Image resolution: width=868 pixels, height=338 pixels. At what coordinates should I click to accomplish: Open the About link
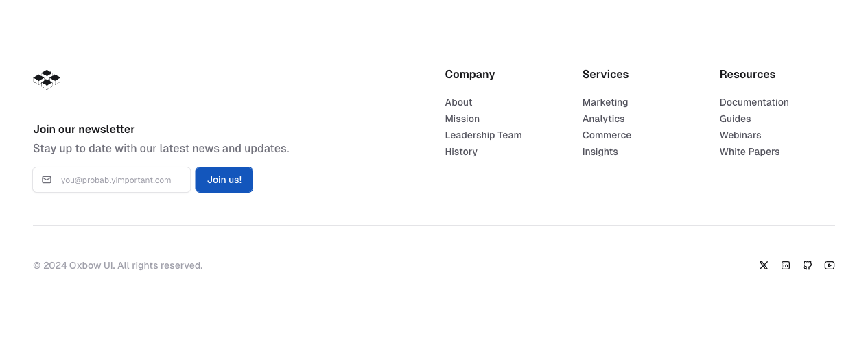[458, 102]
